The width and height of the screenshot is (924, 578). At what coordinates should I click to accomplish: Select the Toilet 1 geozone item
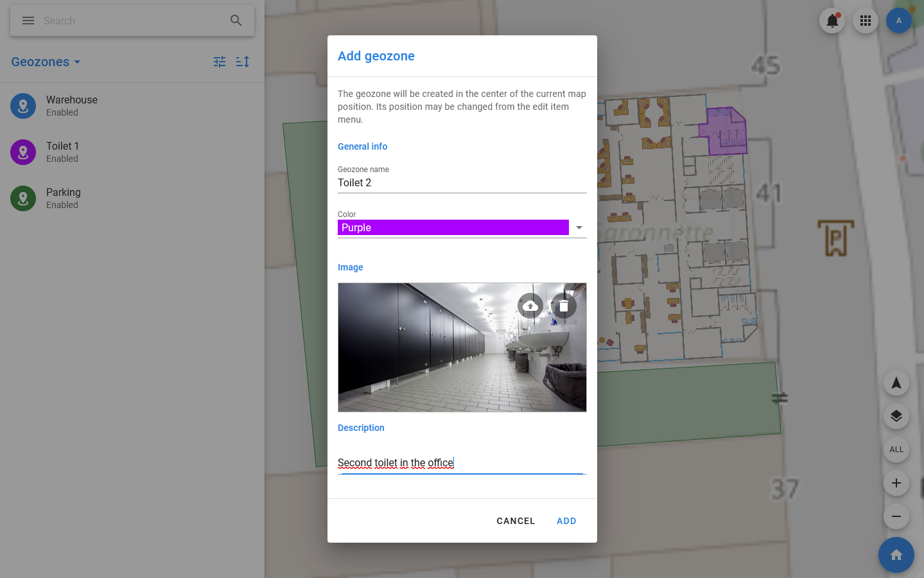pyautogui.click(x=62, y=152)
